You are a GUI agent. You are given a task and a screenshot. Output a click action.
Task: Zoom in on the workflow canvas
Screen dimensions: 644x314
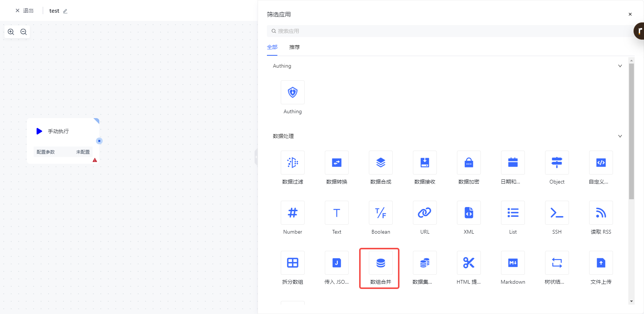(11, 32)
